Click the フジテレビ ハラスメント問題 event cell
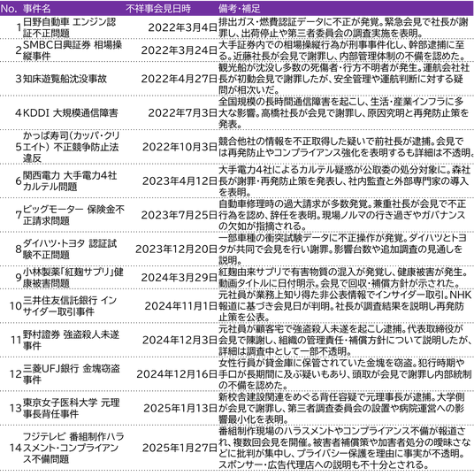The width and height of the screenshot is (474, 476). click(73, 448)
